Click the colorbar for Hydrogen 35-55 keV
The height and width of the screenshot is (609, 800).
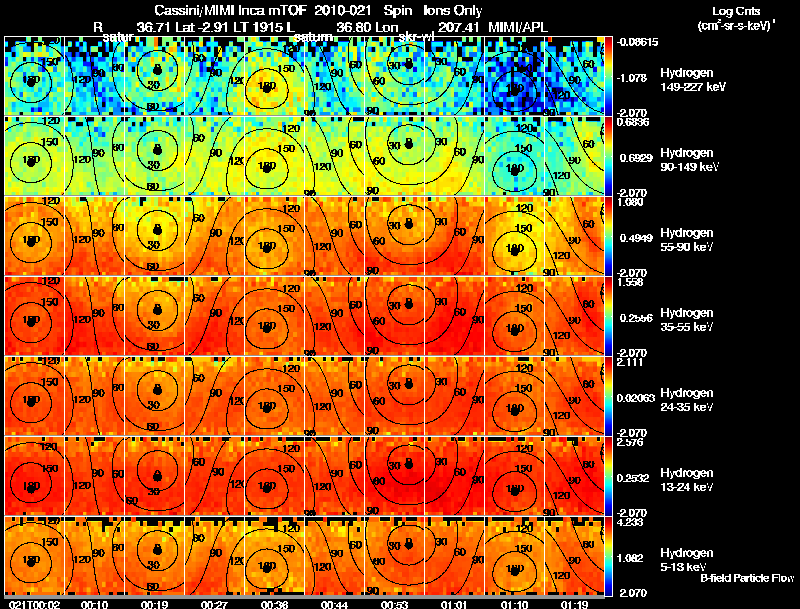click(x=608, y=316)
